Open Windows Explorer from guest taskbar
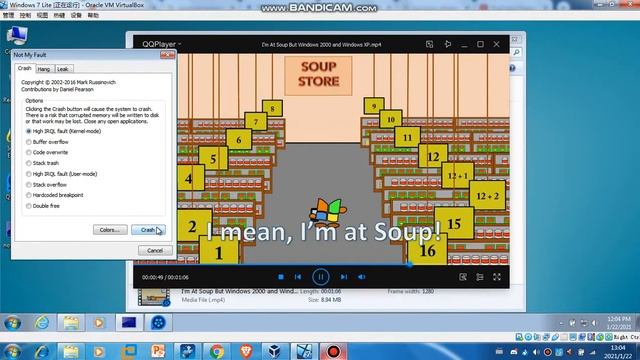The image size is (640, 360). click(71, 322)
